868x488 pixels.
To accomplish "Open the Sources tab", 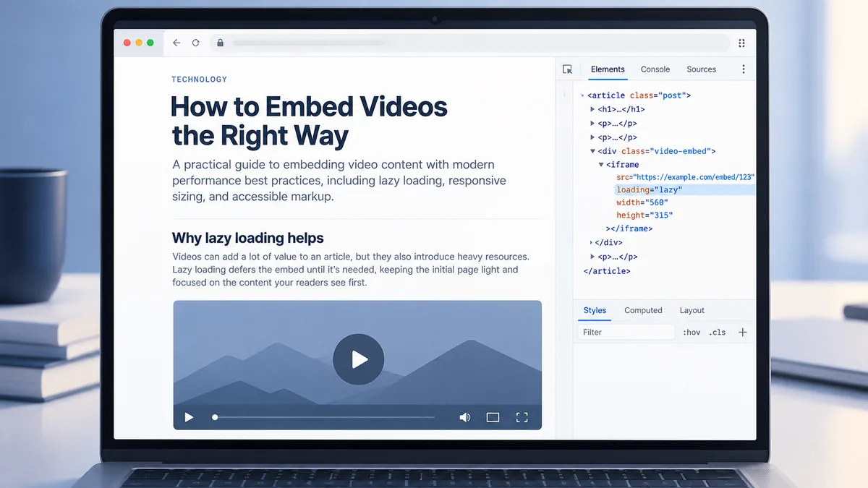I will [701, 69].
